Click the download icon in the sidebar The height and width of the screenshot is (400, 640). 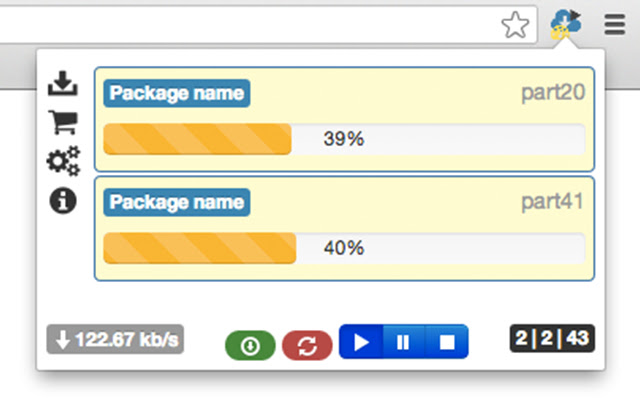coord(63,84)
